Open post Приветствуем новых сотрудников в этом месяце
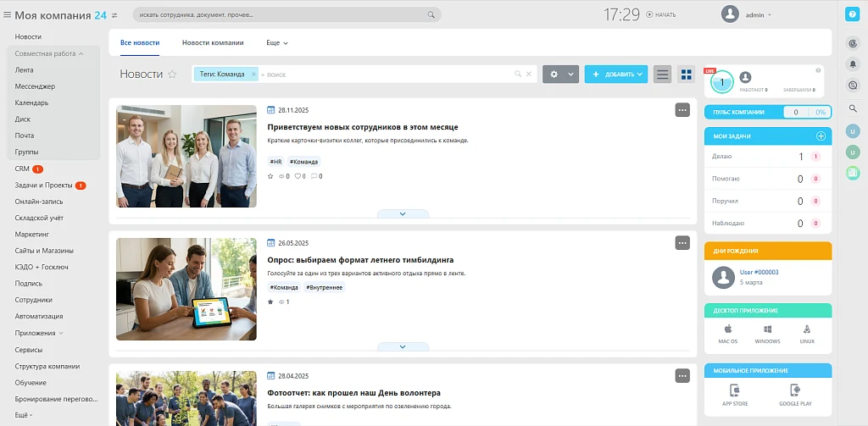 click(x=363, y=127)
